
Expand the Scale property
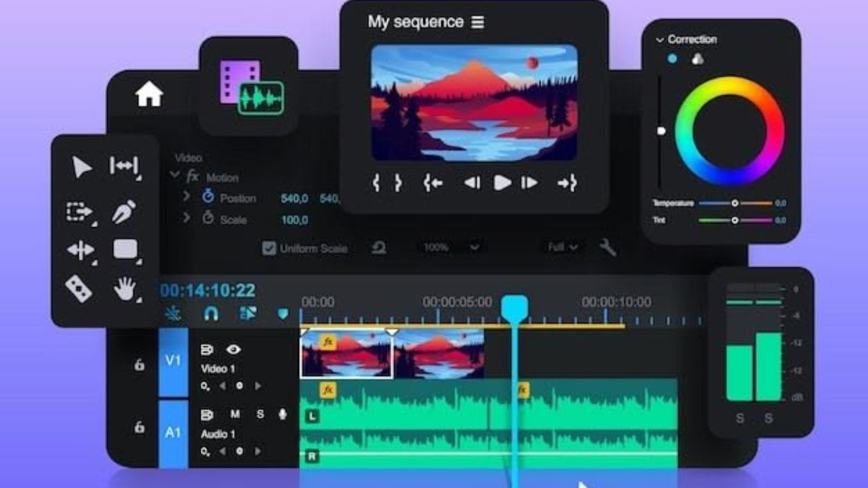point(186,218)
